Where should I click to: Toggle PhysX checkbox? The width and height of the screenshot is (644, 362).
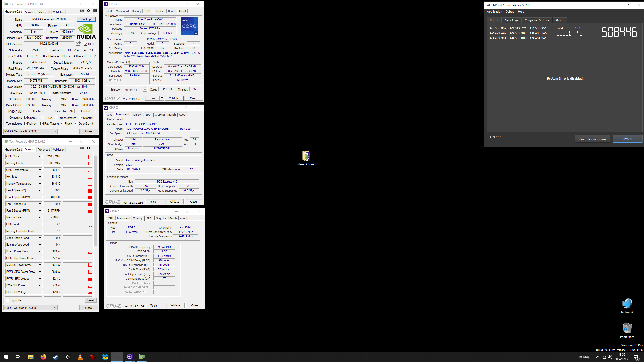[x=62, y=123]
